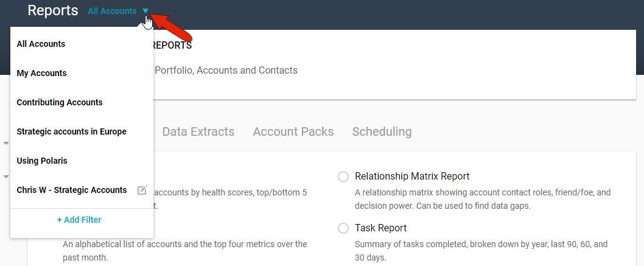Pick the Contributing Accounts filter
The width and height of the screenshot is (644, 266).
(60, 102)
